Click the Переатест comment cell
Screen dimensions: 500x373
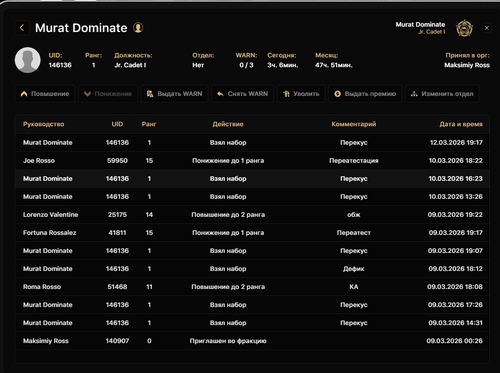click(x=354, y=233)
